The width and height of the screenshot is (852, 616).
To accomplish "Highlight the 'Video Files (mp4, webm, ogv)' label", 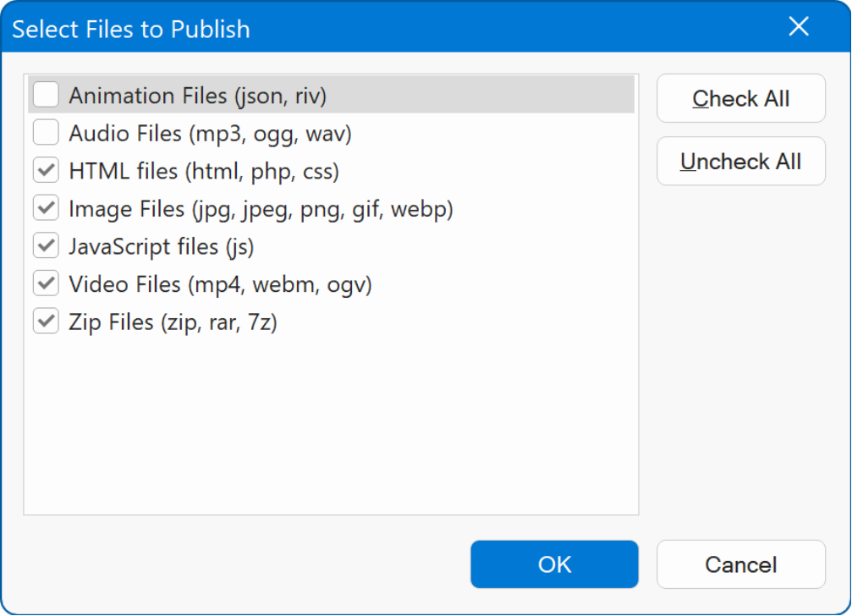I will tap(220, 284).
